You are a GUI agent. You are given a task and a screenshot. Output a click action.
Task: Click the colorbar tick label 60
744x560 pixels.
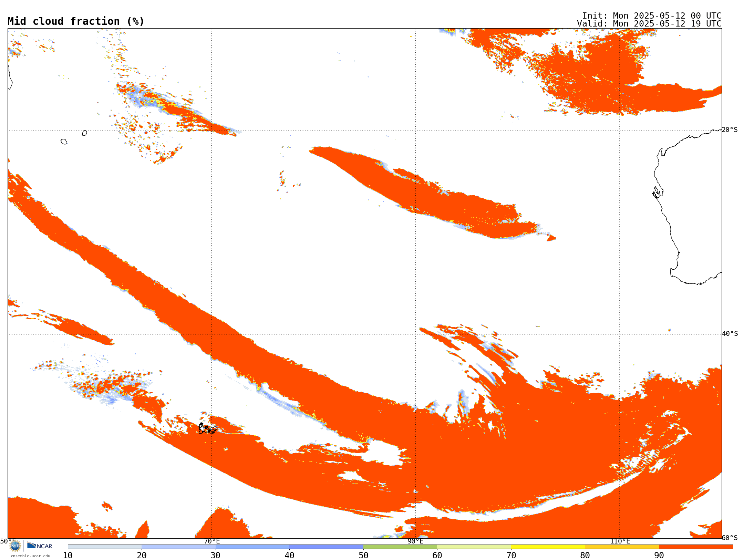(x=437, y=556)
